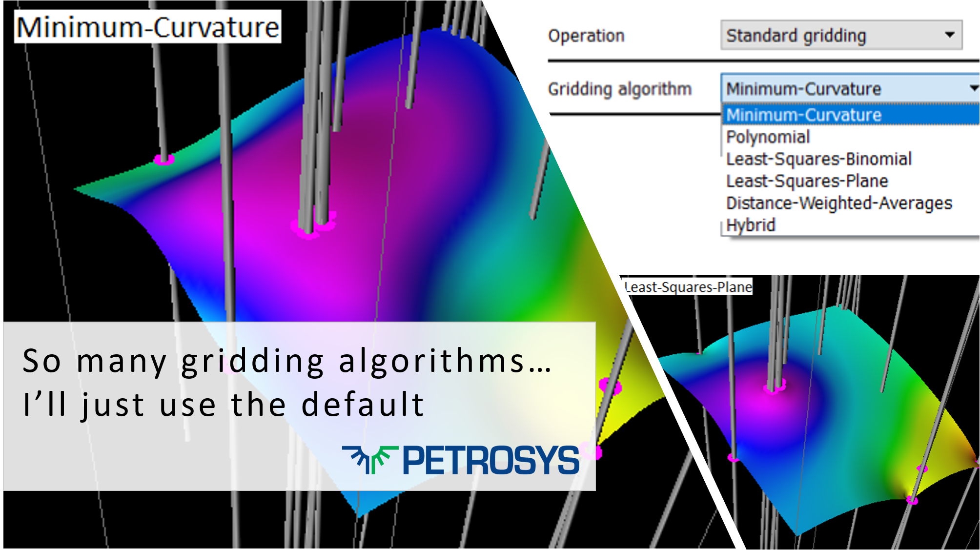
Task: Click the Petrosys logo
Action: point(461,460)
